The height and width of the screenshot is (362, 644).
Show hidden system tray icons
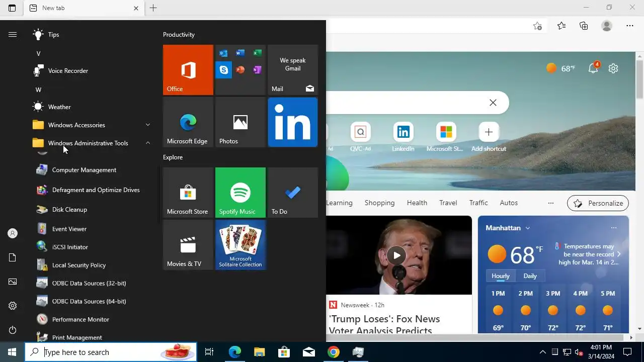click(542, 352)
